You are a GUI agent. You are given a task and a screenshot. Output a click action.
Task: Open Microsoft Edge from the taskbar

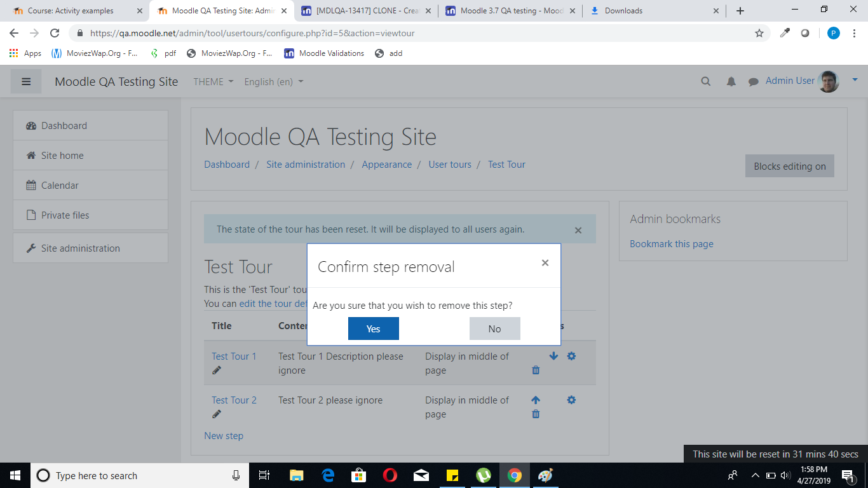pos(328,475)
